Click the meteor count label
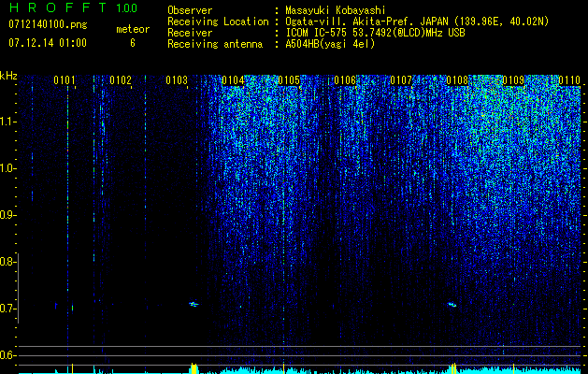 coord(133,29)
